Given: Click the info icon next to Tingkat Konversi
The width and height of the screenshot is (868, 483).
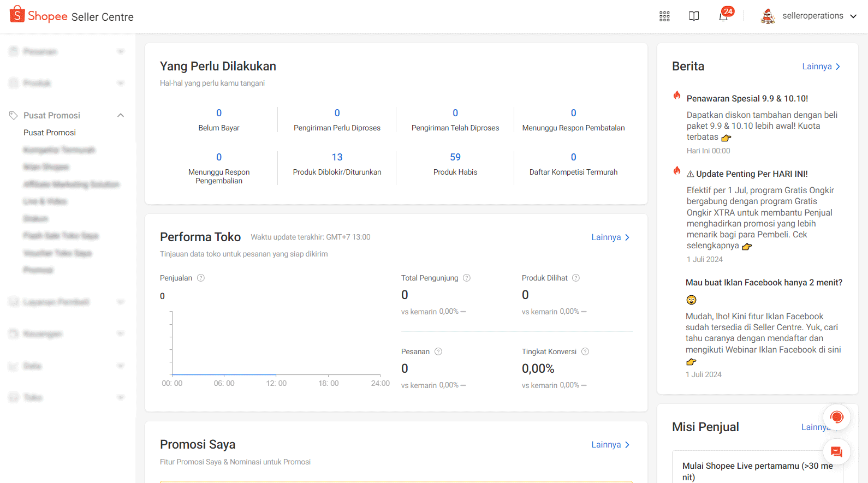Looking at the screenshot, I should click(585, 351).
